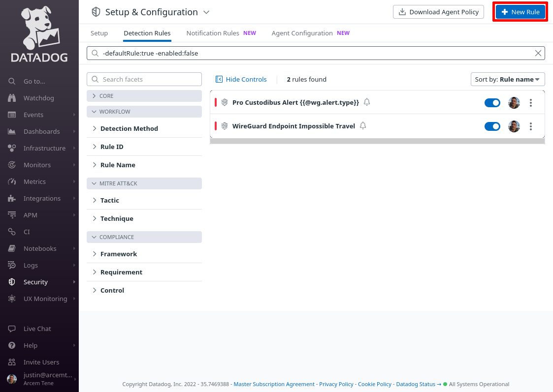Click notification bell on WireGuard Endpoint Impossible Travel

tap(363, 126)
